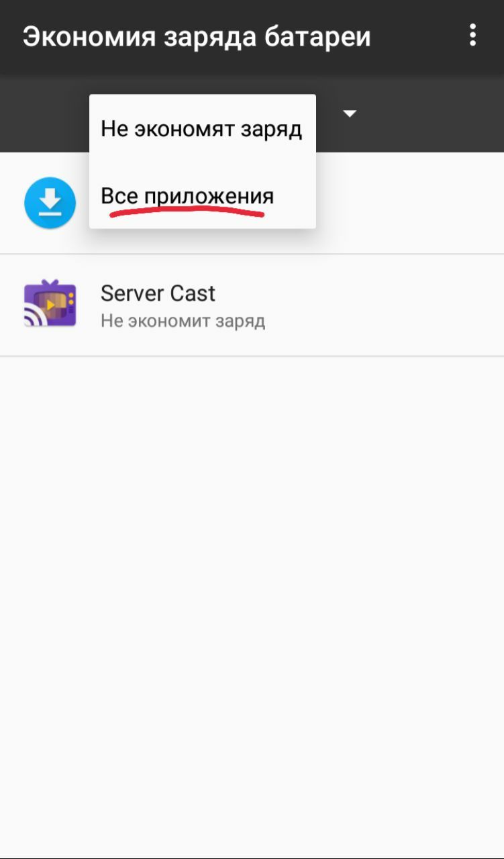
Task: Tap the dark filter bar left of the popup
Action: (44, 114)
